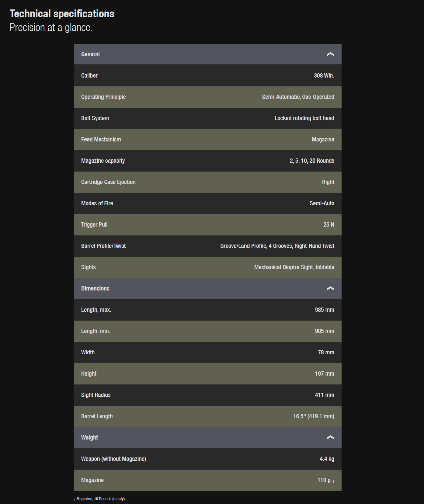Click the Dimensions section header label
The height and width of the screenshot is (504, 424).
95,289
